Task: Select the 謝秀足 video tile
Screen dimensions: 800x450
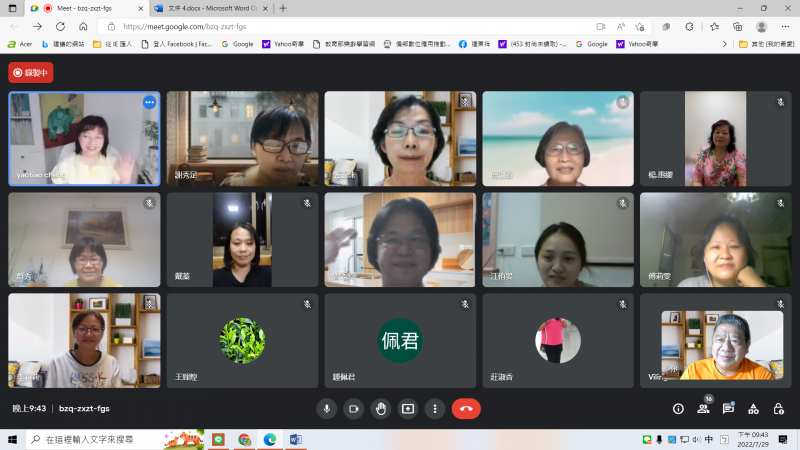Action: 242,138
